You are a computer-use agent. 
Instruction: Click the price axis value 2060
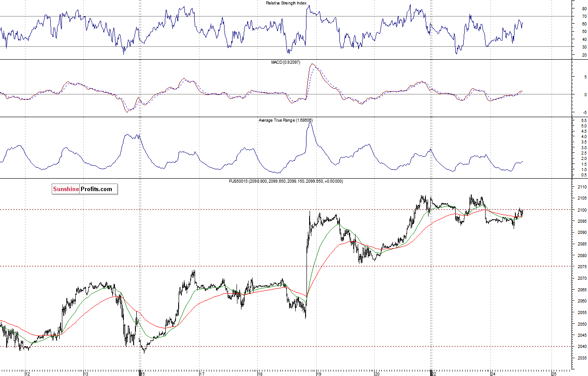(x=582, y=301)
